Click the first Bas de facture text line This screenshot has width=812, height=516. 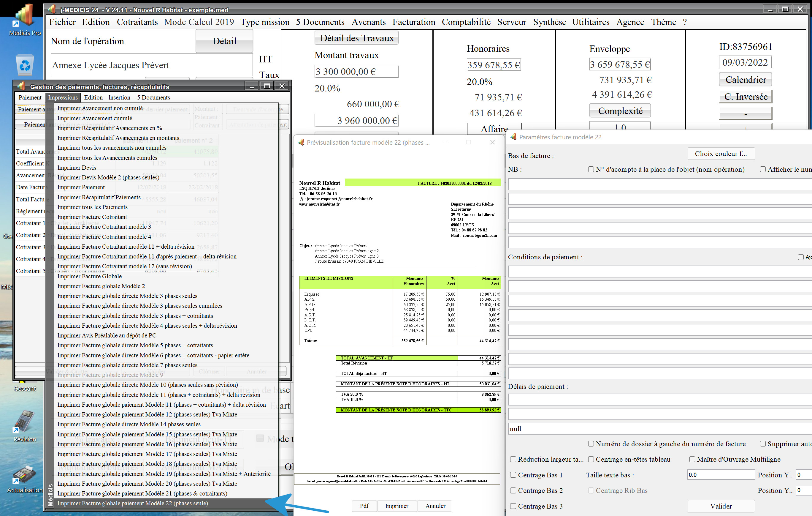pos(659,184)
